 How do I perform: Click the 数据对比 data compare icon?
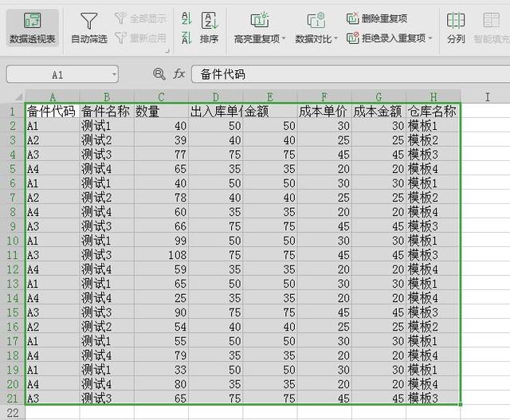point(316,20)
